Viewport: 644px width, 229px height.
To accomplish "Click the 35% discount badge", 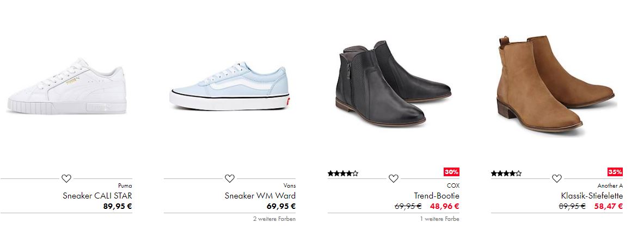I will point(615,172).
